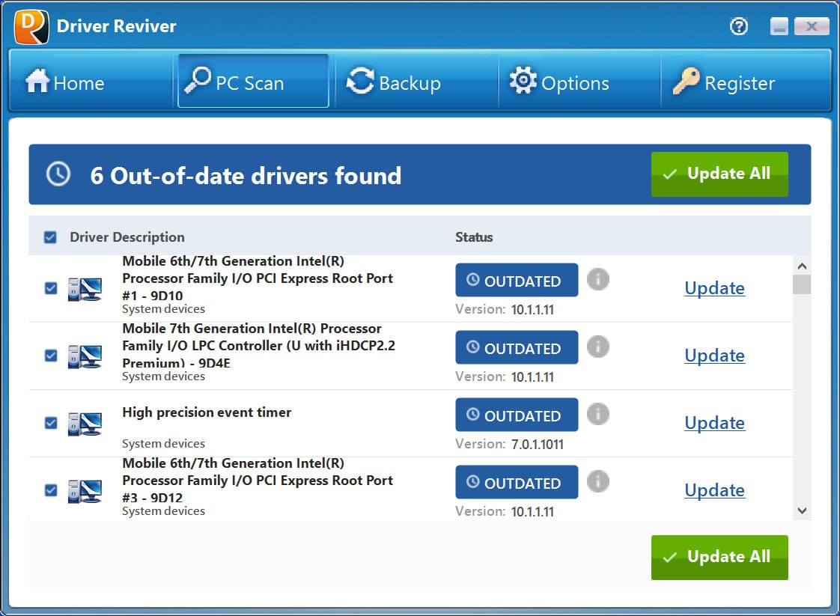This screenshot has height=616, width=840.
Task: Click OUTDATED status badge for Root Port #3
Action: [x=517, y=482]
